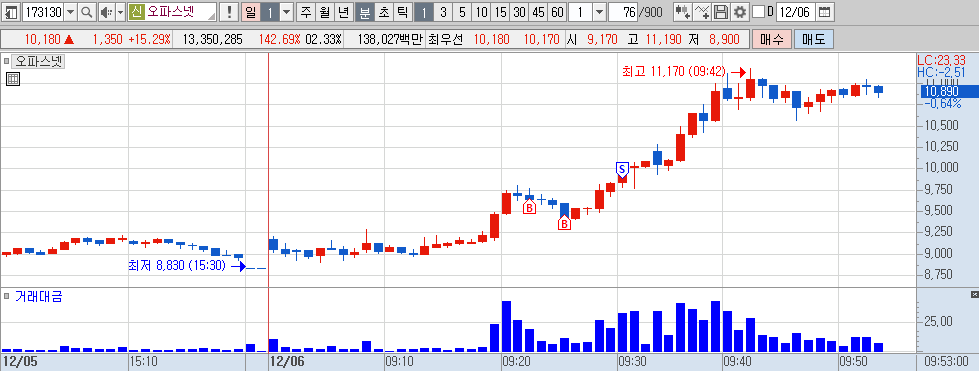The width and height of the screenshot is (979, 371).
Task: Select the 주 (weekly) period tab
Action: click(x=305, y=12)
